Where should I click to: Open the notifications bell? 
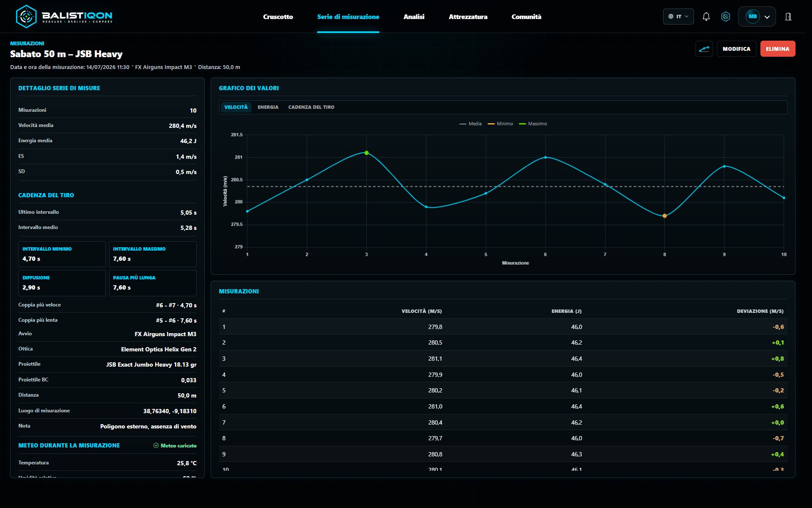706,17
